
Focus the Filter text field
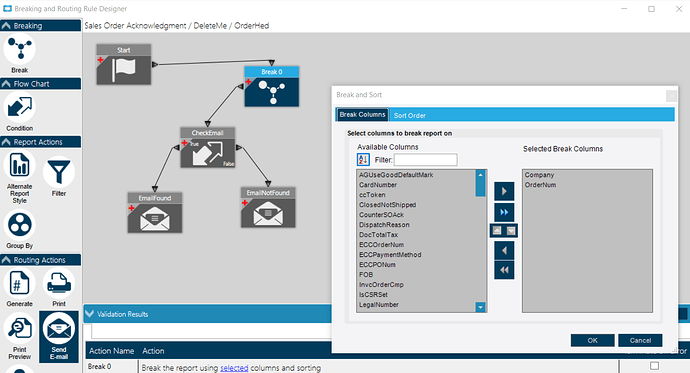coord(426,160)
